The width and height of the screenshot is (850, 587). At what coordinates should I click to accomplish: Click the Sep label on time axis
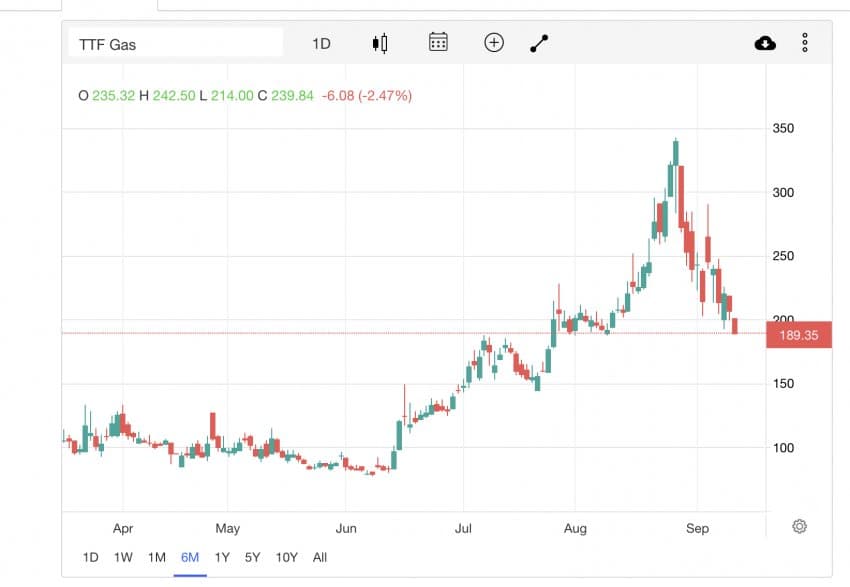pyautogui.click(x=697, y=528)
